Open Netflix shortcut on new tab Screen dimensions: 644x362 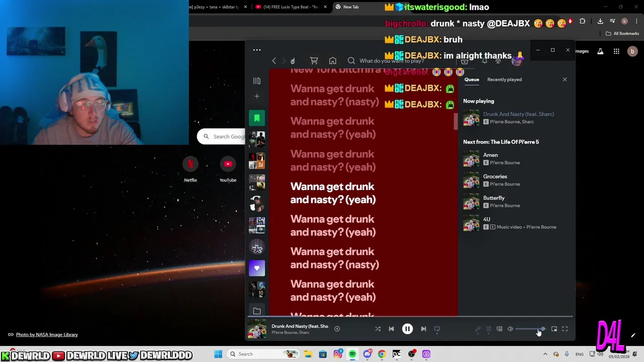tap(190, 169)
